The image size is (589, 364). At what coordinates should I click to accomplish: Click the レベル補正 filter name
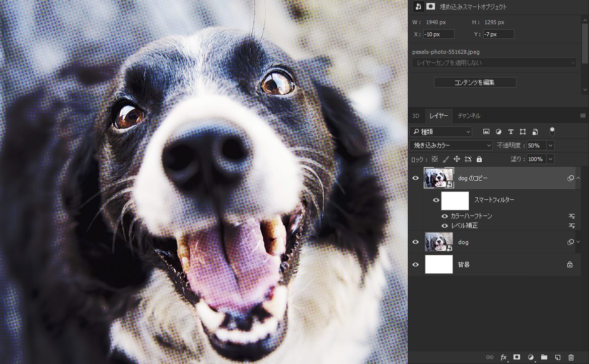pyautogui.click(x=465, y=226)
